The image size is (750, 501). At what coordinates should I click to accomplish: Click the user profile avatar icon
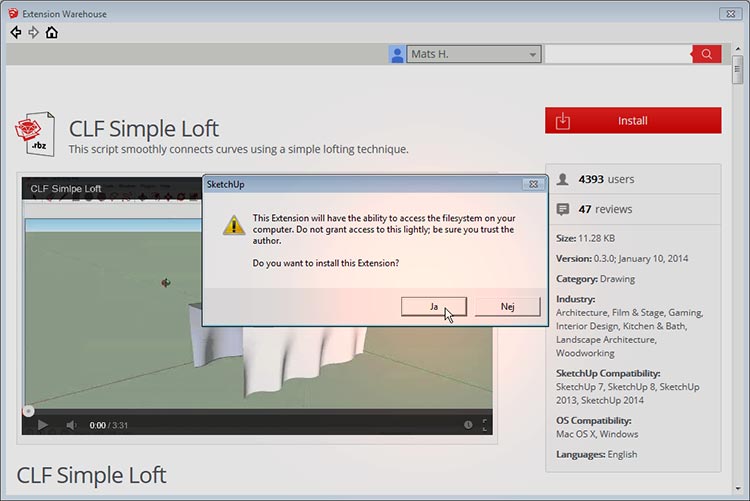(x=397, y=55)
